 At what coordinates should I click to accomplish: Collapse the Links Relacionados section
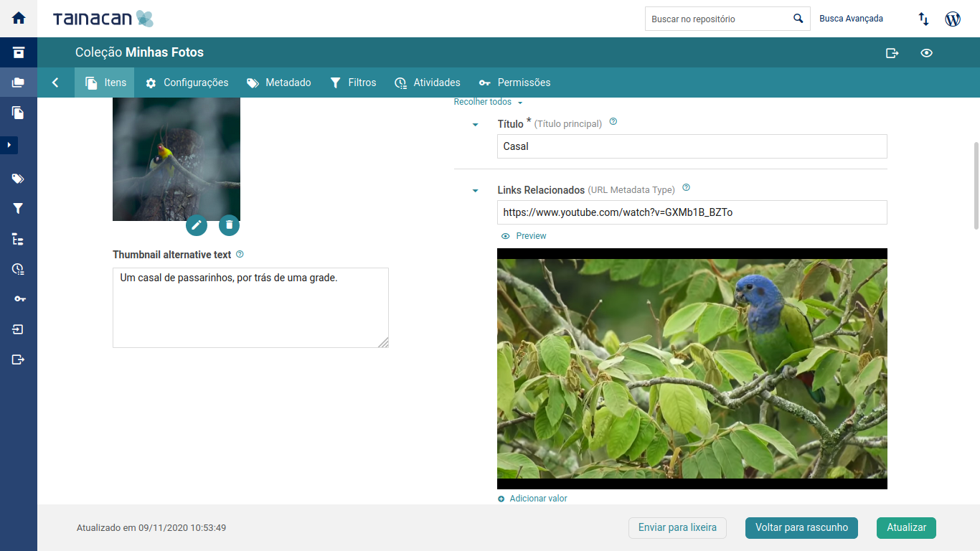(475, 191)
